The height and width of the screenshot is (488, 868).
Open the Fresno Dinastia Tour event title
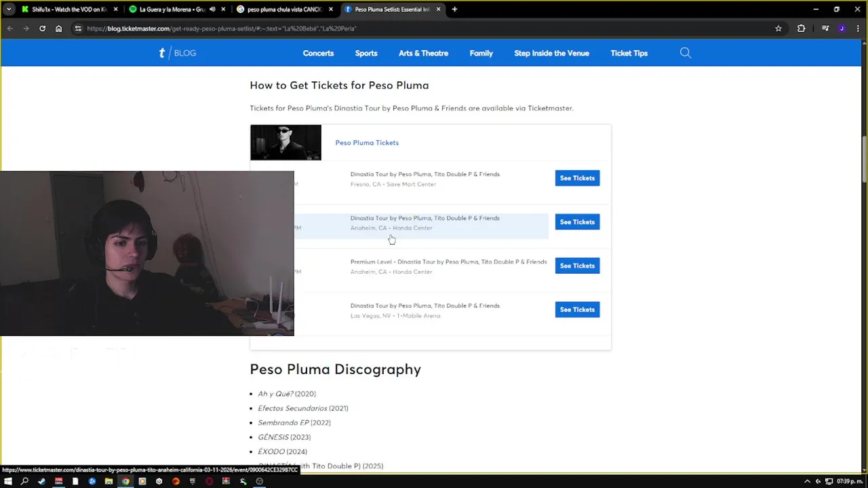click(425, 174)
